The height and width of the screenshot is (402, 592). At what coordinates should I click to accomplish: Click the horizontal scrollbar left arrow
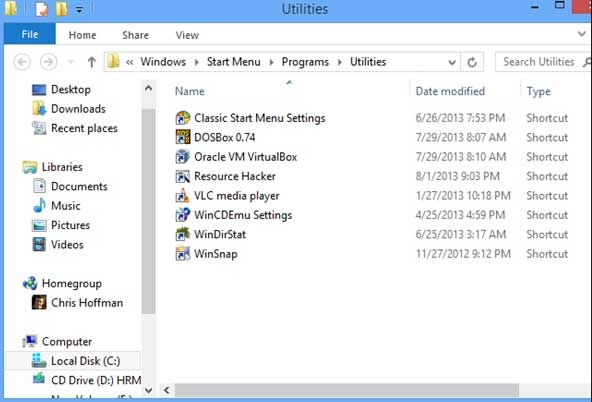[166, 390]
